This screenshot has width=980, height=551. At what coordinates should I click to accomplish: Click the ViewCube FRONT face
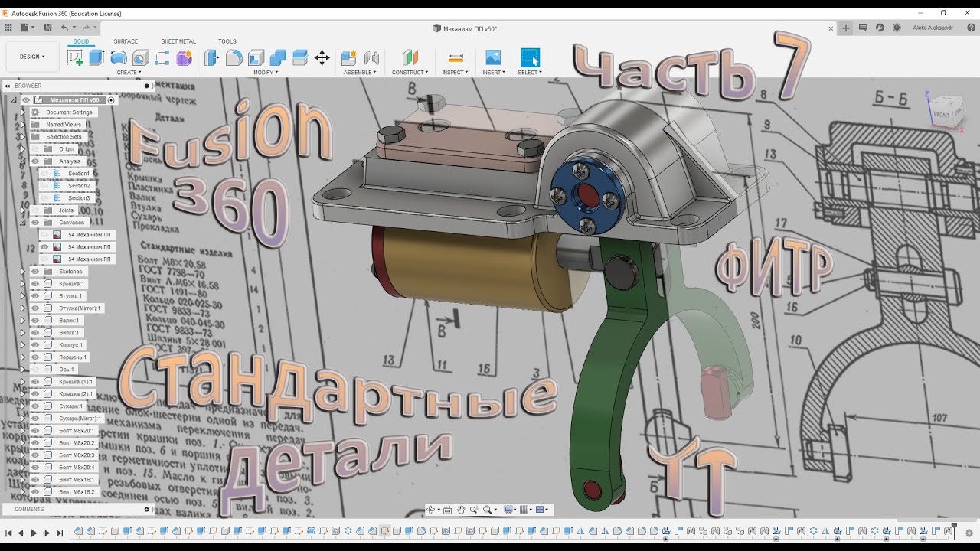941,115
